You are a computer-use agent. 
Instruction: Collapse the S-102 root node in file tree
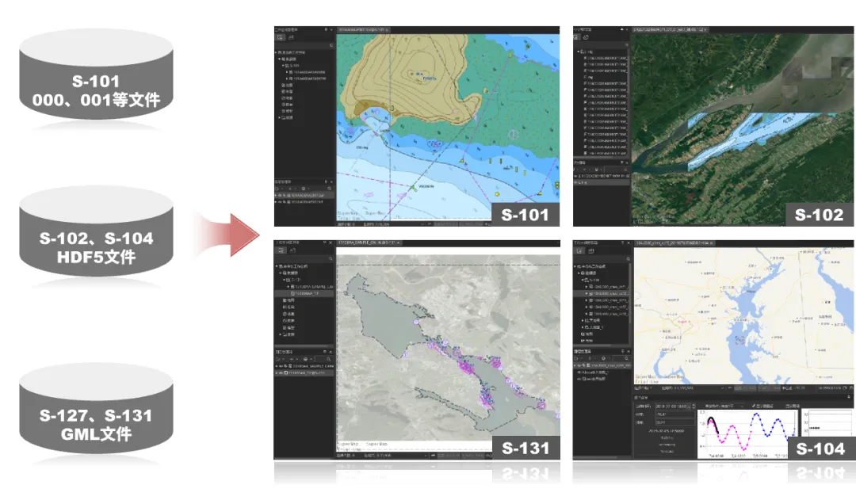click(579, 52)
